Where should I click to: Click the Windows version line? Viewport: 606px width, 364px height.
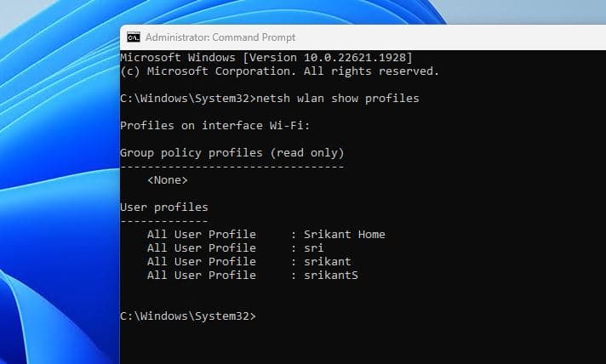pyautogui.click(x=266, y=58)
